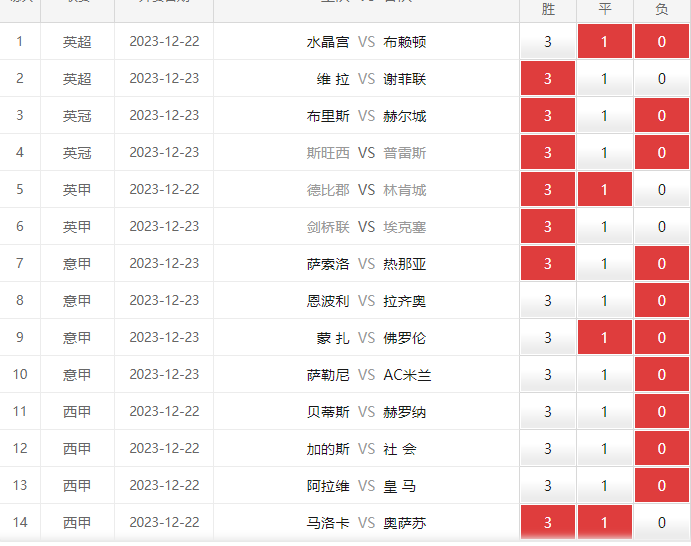Deselect loss (0) for 萨勒尼 VS AC米兰
Viewport: 691px width, 546px height.
(661, 375)
